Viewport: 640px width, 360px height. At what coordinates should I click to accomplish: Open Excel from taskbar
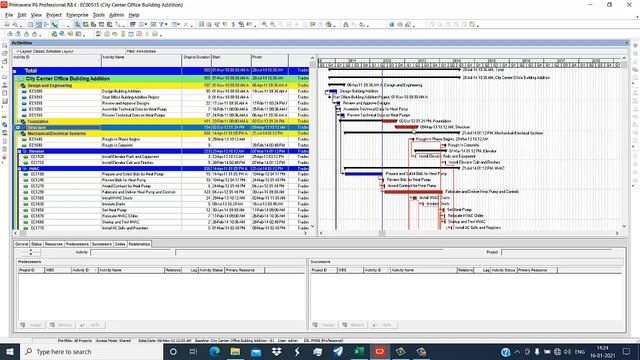(359, 351)
